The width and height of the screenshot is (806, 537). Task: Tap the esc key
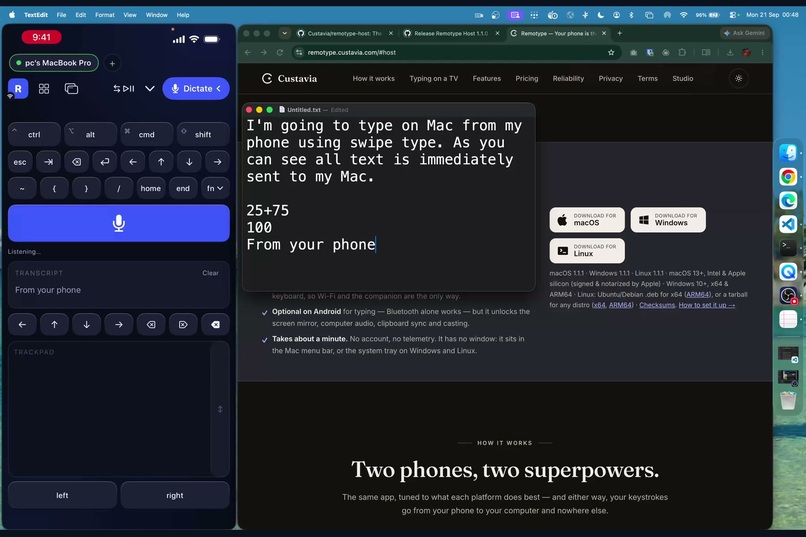tap(20, 162)
